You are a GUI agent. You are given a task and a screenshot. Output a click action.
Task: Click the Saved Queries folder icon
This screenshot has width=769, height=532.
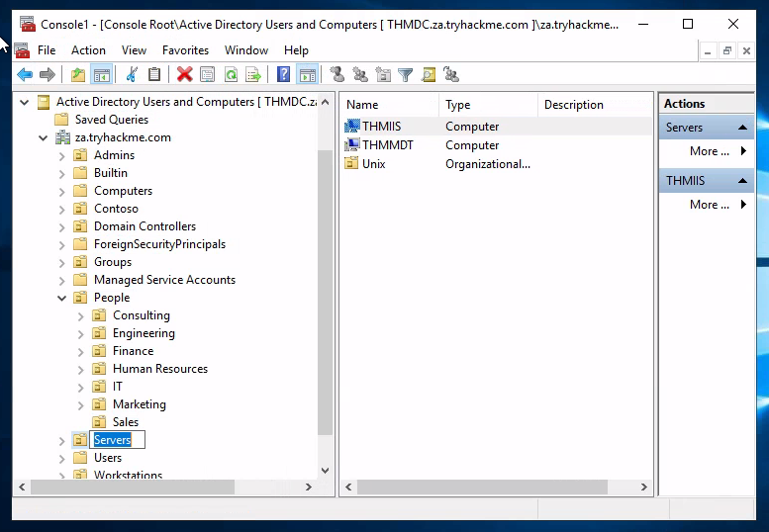coord(61,120)
